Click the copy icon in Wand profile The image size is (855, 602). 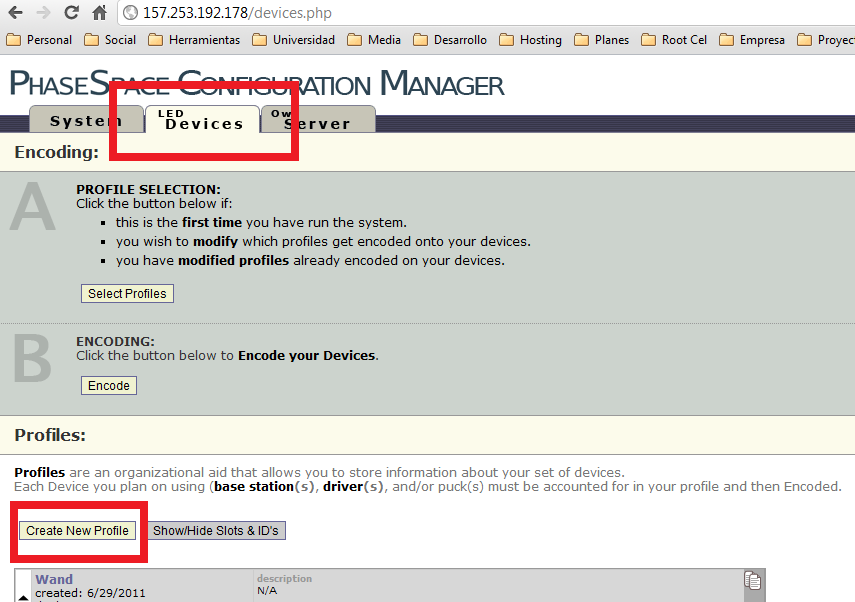point(752,580)
